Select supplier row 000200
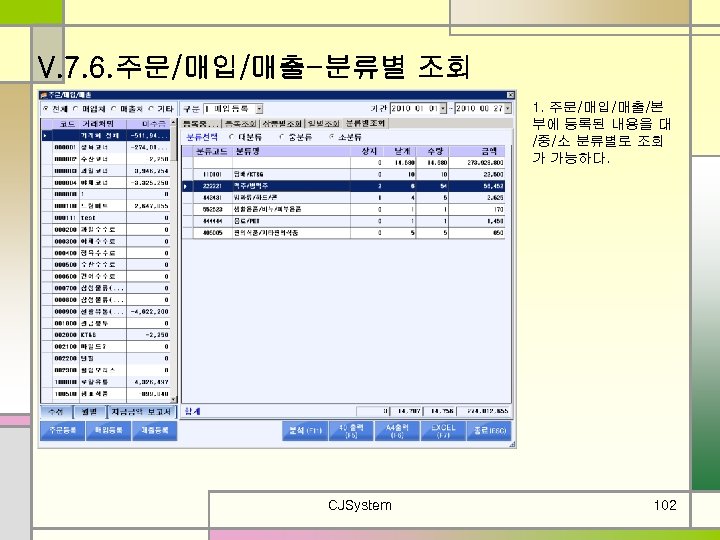Image resolution: width=720 pixels, height=540 pixels. click(x=106, y=230)
